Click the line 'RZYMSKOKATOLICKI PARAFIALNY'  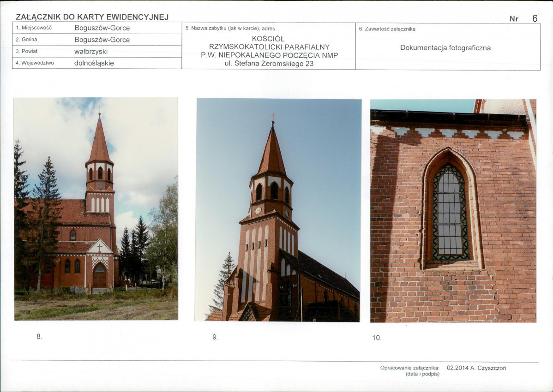point(269,47)
